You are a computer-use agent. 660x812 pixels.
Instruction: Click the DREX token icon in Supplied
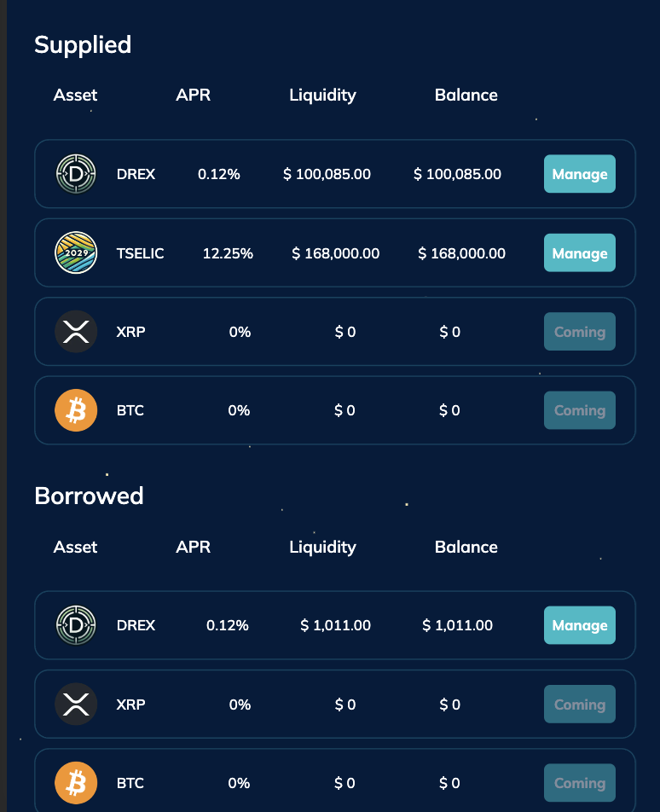76,174
